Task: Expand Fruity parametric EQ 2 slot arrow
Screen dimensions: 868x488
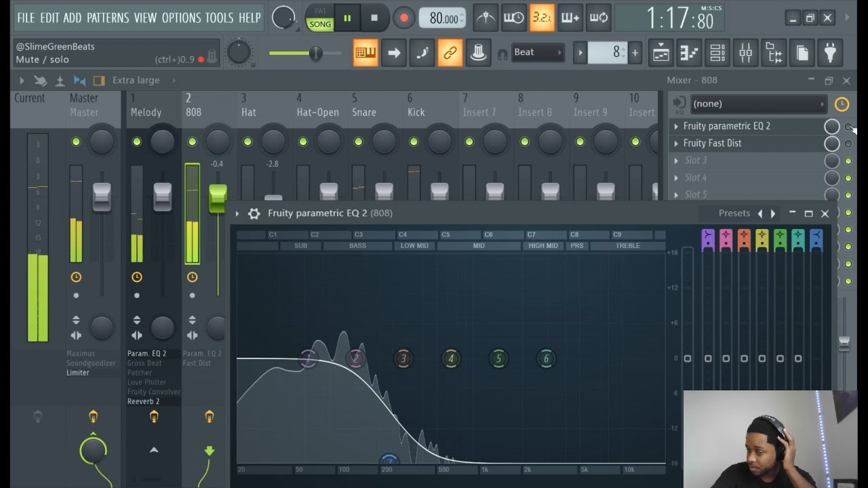Action: (x=676, y=127)
